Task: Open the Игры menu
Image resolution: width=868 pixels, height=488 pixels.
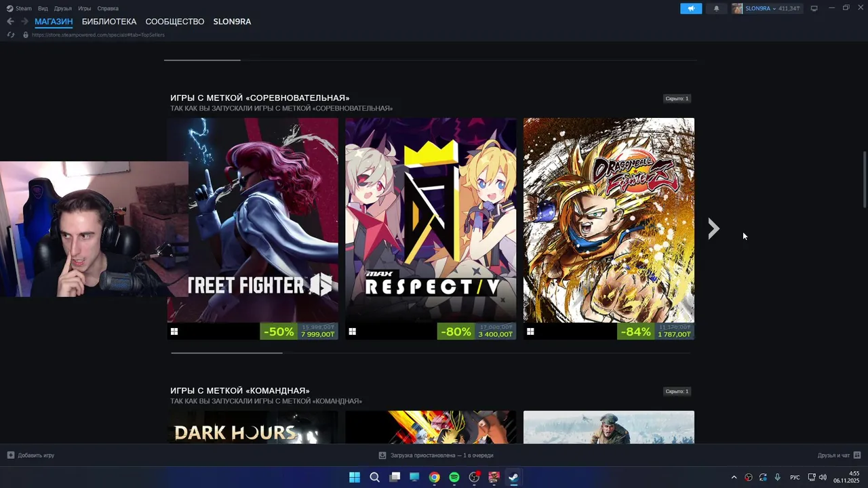Action: [x=85, y=8]
